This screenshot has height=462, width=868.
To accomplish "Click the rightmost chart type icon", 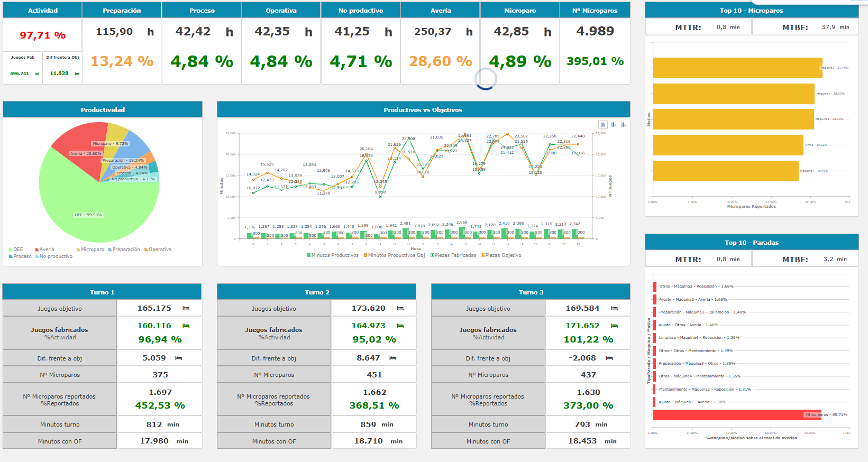I will click(x=624, y=125).
